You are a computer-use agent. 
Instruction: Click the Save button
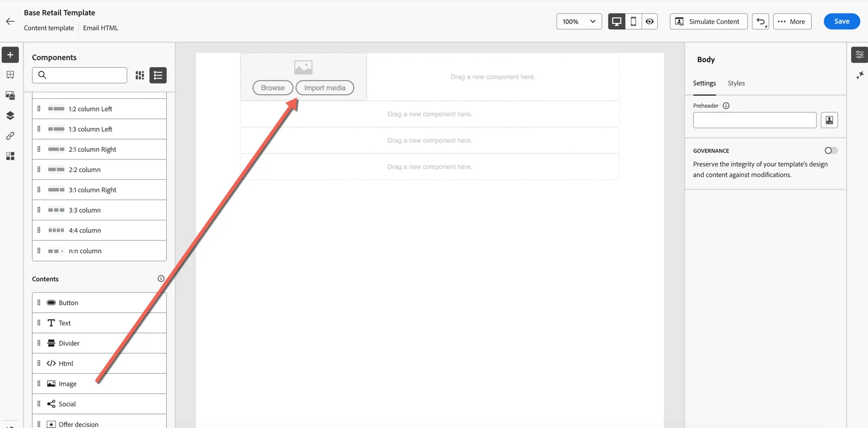[842, 21]
